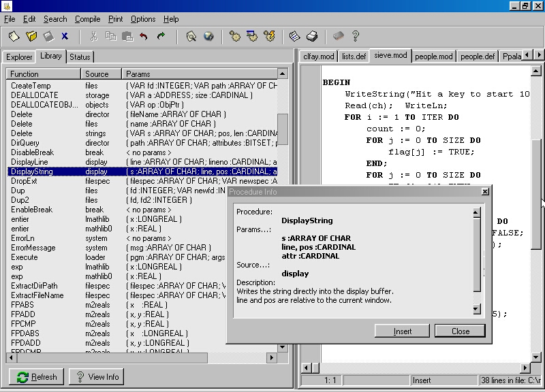Open the sieve.mod editor tab
Image resolution: width=545 pixels, height=392 pixels.
point(390,57)
